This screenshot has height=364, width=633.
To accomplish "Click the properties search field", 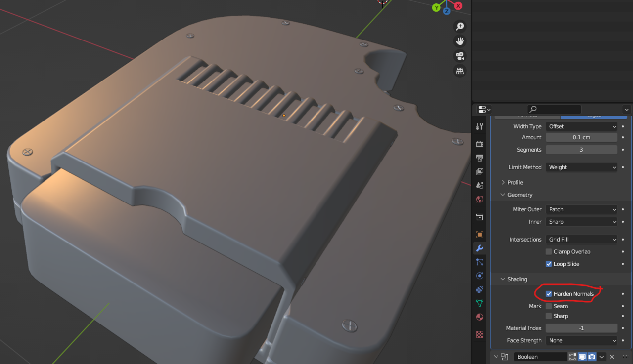I will [554, 109].
